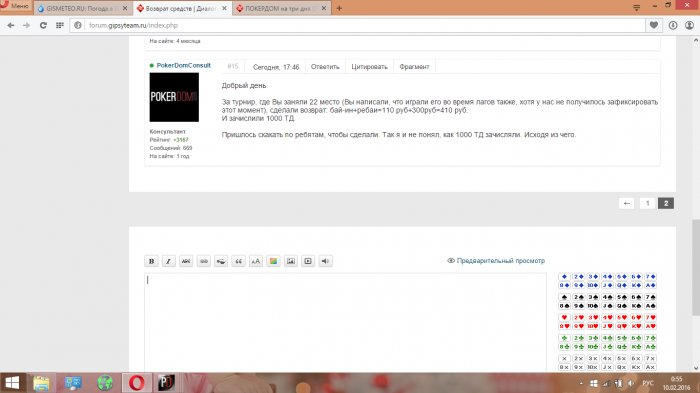700x393 pixels.
Task: Insert the plain spade suit symbol
Action: tap(564, 297)
